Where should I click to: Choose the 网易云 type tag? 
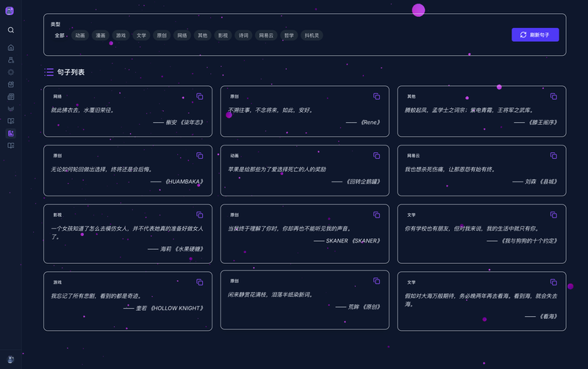[266, 35]
